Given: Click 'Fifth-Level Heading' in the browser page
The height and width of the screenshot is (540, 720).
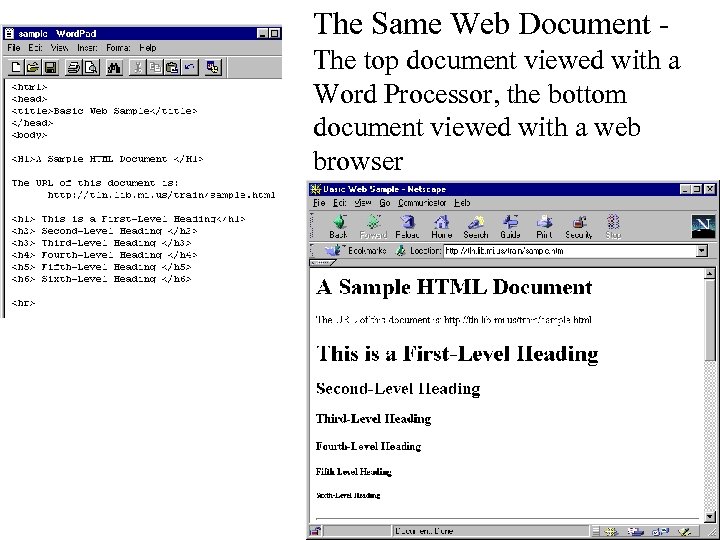Looking at the screenshot, I should coord(354,472).
